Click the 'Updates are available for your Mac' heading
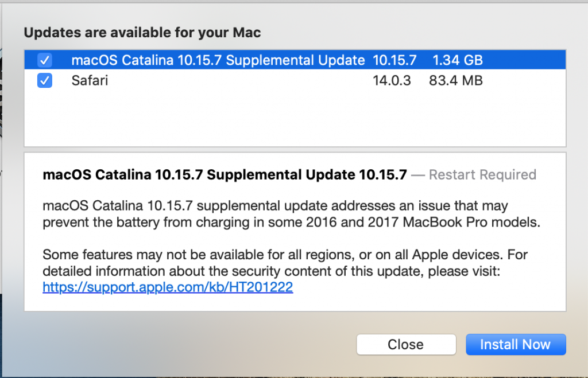 click(x=142, y=33)
